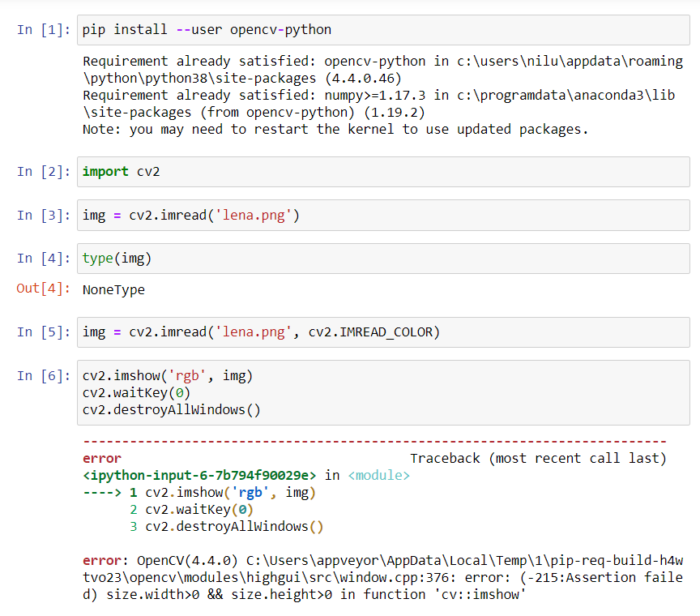700x616 pixels.
Task: Select the In [6] cv2.imshow code cell
Action: coord(383,392)
